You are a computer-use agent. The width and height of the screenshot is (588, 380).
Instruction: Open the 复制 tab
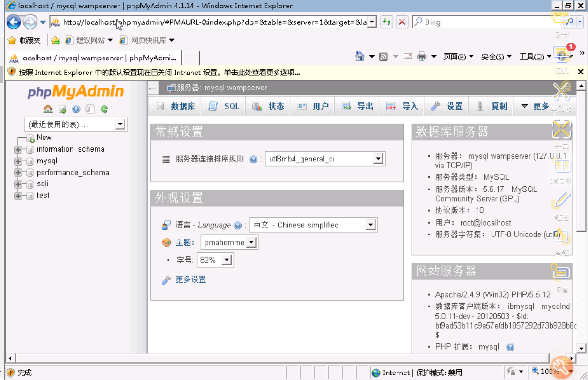click(492, 106)
